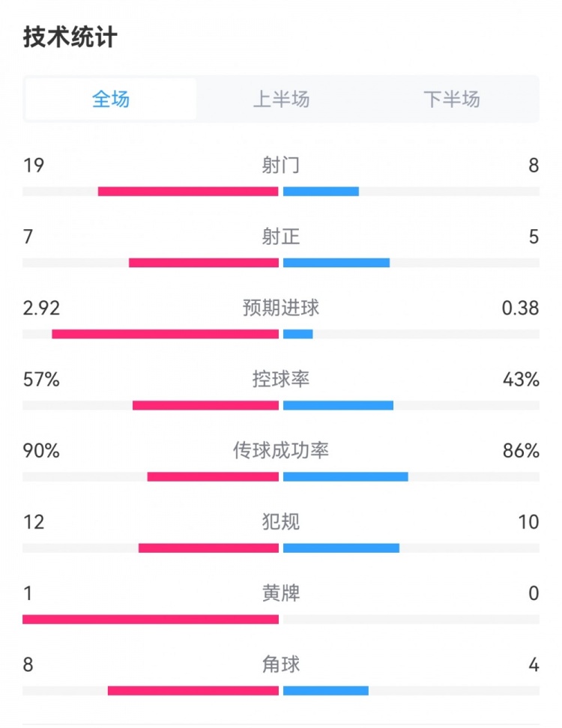This screenshot has width=562, height=728.
Task: Click the red 黄牌 bar
Action: tap(151, 619)
